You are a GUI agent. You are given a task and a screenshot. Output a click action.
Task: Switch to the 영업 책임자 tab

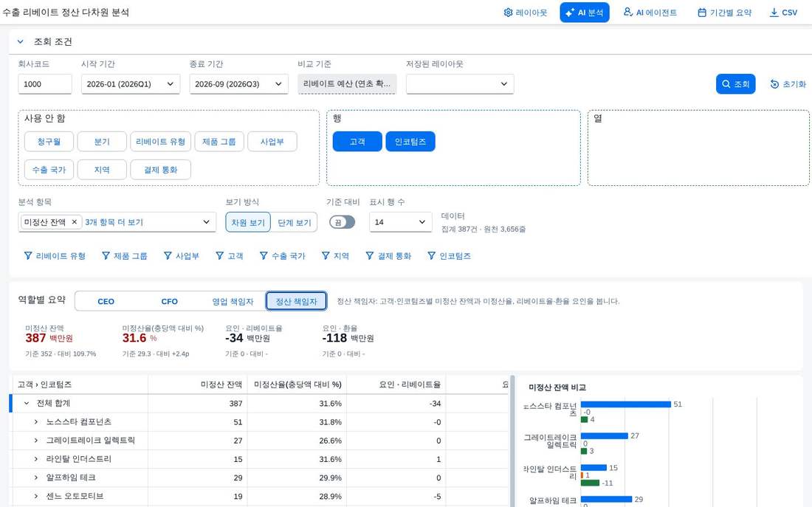pos(233,301)
